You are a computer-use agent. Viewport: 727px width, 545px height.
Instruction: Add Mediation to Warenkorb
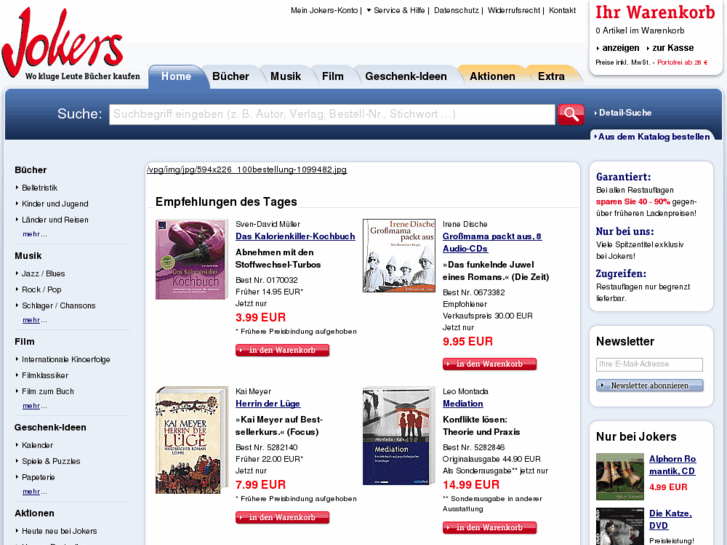[489, 527]
